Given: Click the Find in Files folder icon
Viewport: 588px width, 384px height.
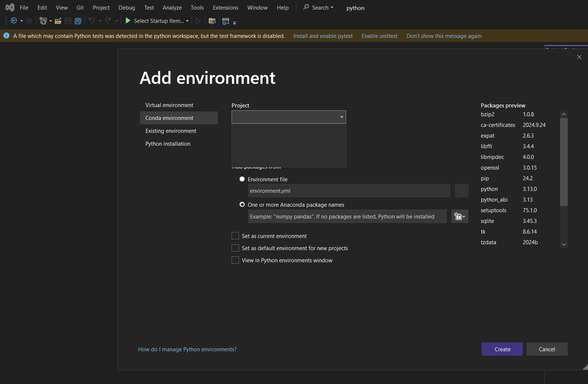Looking at the screenshot, I should [212, 21].
